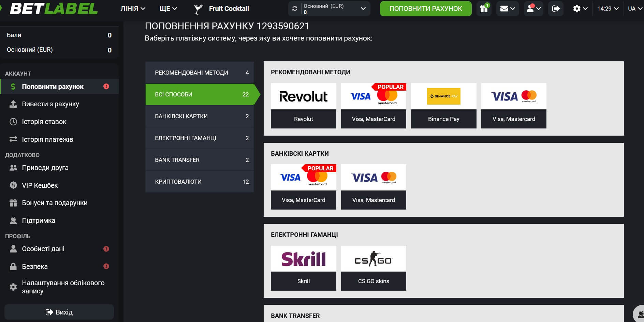Open the user profile icon in header
The image size is (644, 322).
pyautogui.click(x=530, y=9)
